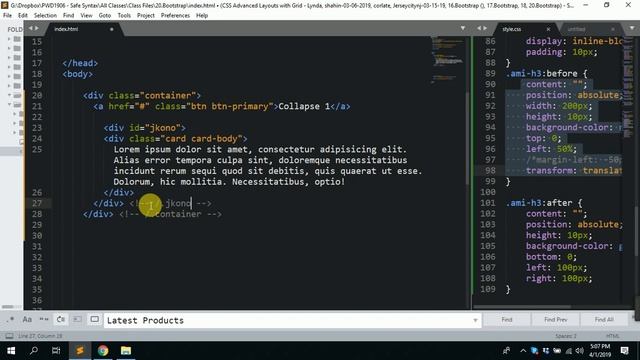
Task: Click previous tab arrow in left pane
Action: pos(30,28)
